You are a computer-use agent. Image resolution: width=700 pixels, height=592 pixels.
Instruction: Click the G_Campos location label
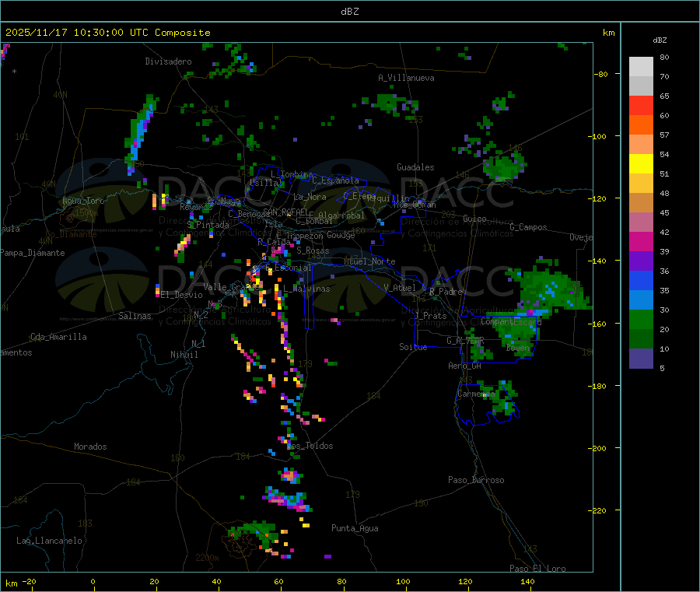(x=529, y=227)
